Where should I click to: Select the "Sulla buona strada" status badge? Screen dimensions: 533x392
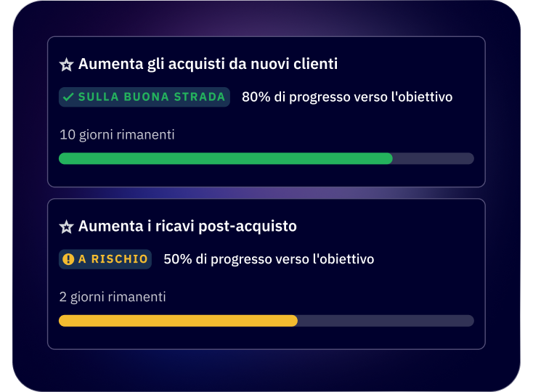pyautogui.click(x=145, y=97)
